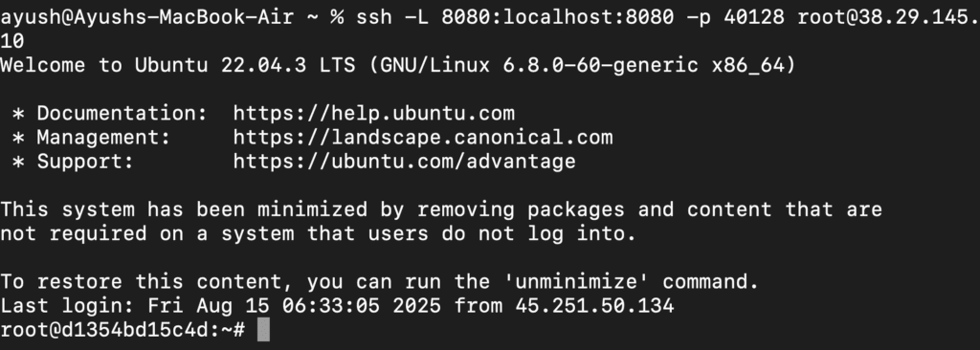The image size is (980, 350).
Task: Open the help.ubuntu.com documentation URL
Action: click(x=374, y=113)
